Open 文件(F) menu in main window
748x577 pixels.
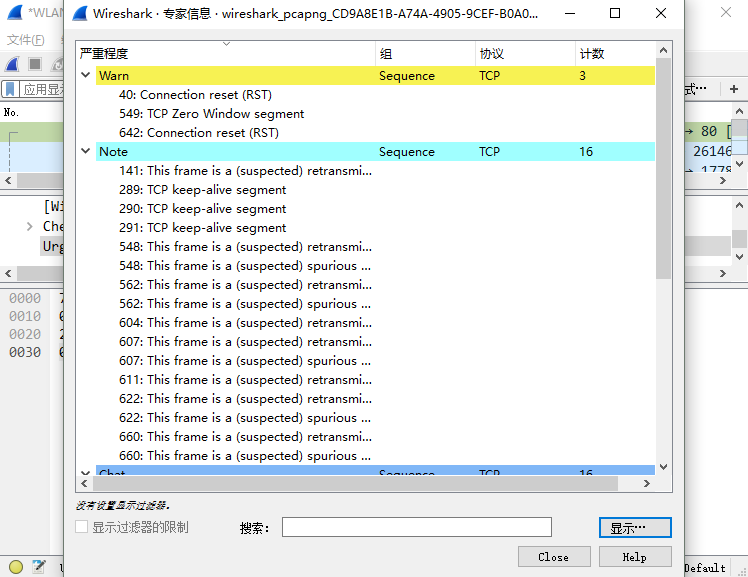[x=26, y=40]
